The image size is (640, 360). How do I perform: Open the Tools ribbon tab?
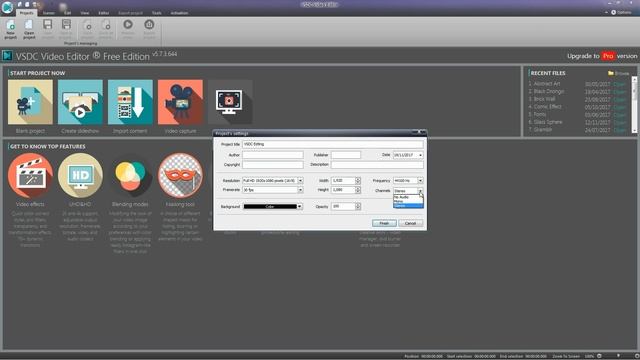[156, 13]
